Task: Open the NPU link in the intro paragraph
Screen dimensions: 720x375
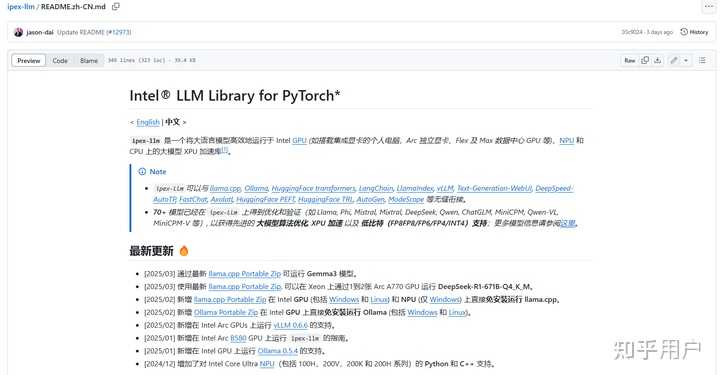Action: 567,140
